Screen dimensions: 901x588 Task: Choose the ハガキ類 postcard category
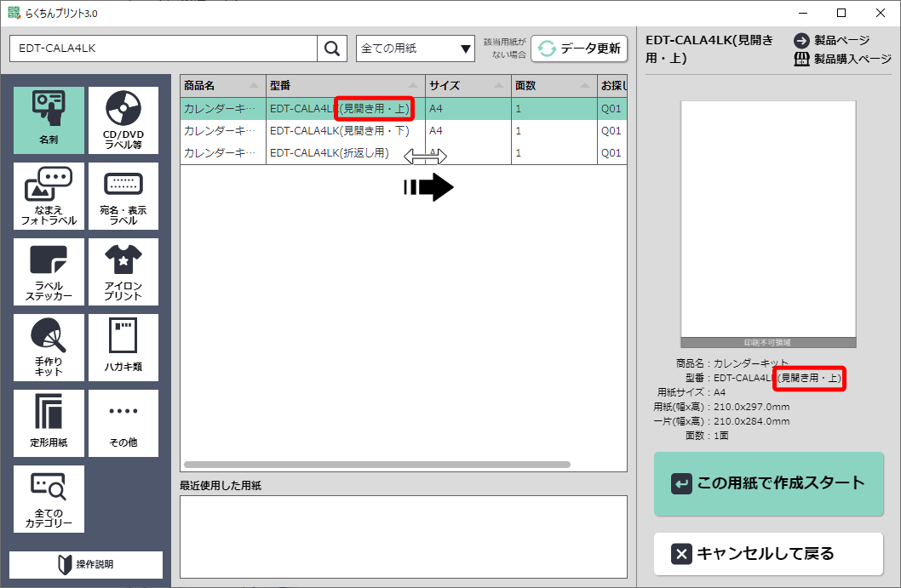(123, 348)
